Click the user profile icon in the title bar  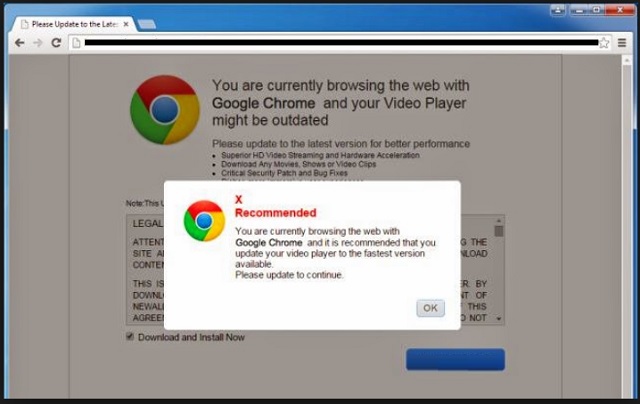[558, 10]
